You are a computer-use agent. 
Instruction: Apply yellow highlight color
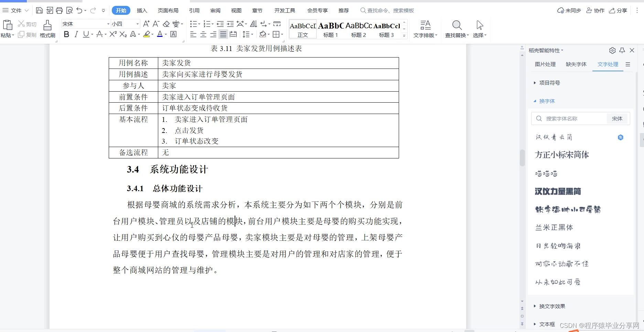[147, 34]
